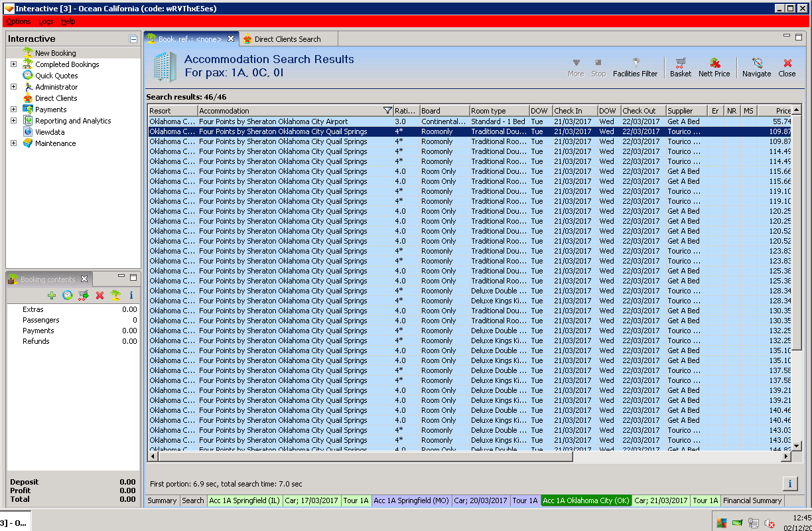
Task: Click the greyed More arrow button
Action: tap(576, 67)
